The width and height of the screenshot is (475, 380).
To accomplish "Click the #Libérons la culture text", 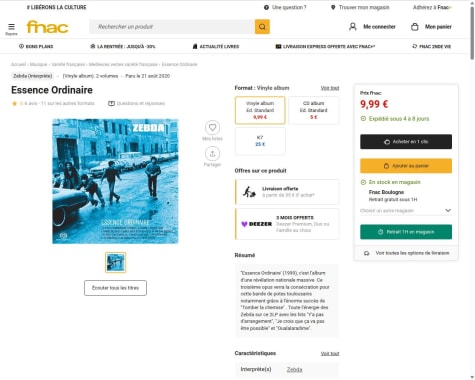I will 57,7.
